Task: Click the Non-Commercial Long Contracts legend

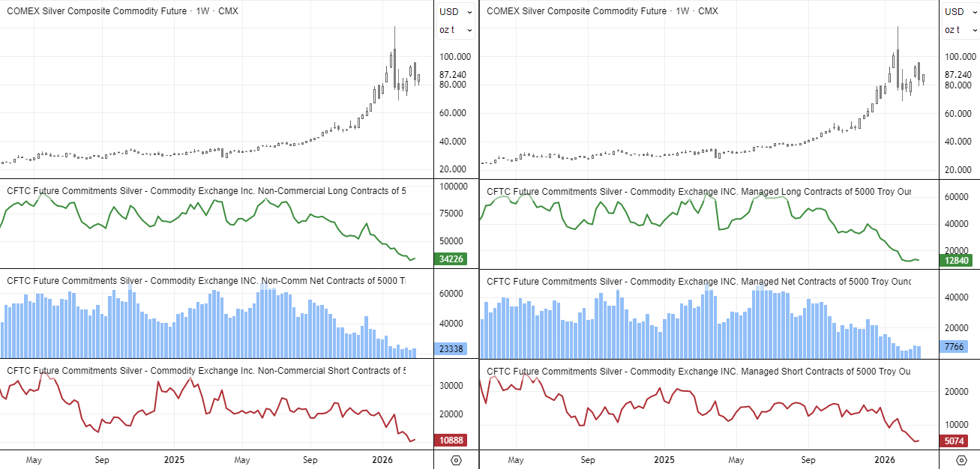Action: 206,191
